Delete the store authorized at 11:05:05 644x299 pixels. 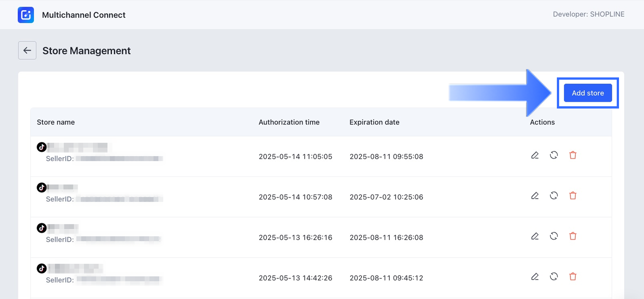pyautogui.click(x=573, y=155)
